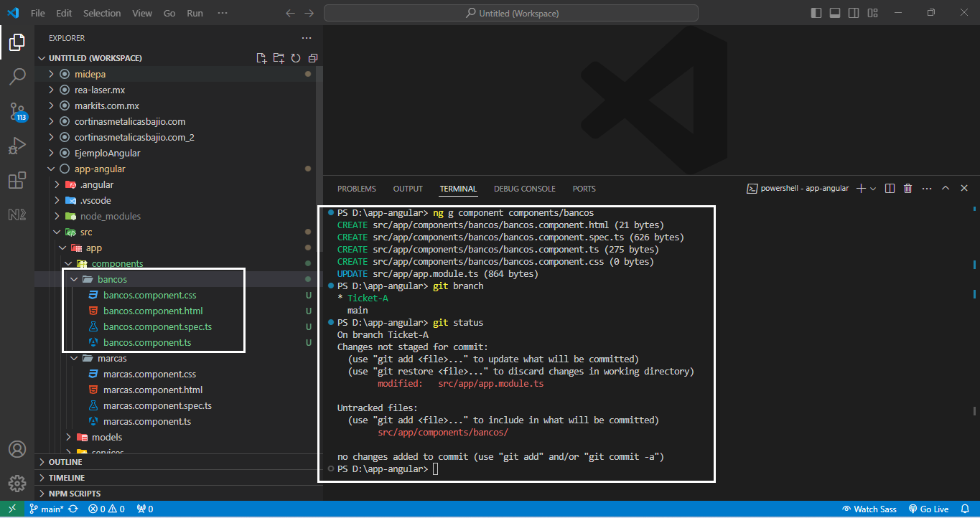This screenshot has height=518, width=980.
Task: Start Go Live server
Action: click(929, 509)
